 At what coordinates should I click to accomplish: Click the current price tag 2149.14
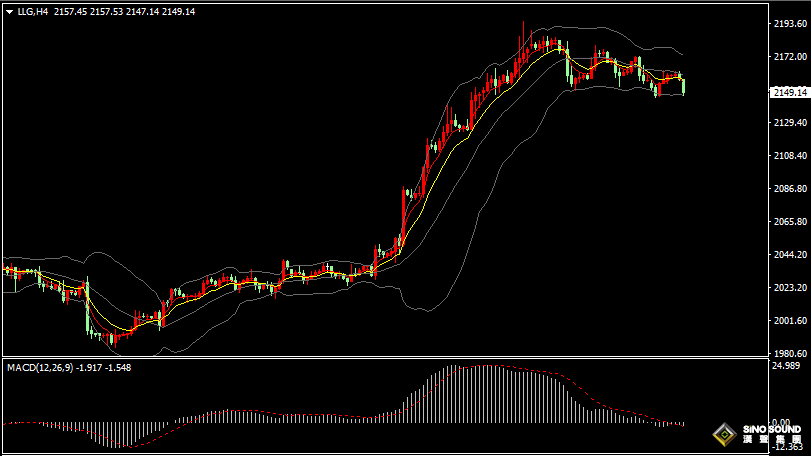coord(790,93)
